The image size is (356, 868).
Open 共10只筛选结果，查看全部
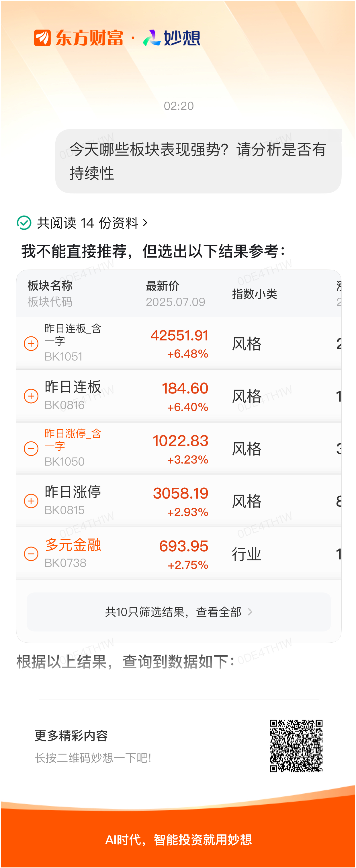coord(179,612)
